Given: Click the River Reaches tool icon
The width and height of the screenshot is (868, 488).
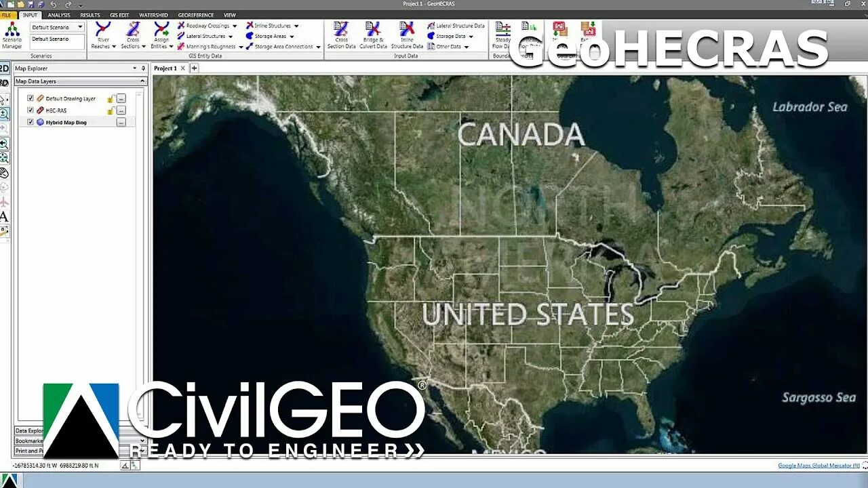Looking at the screenshot, I should pyautogui.click(x=102, y=29).
